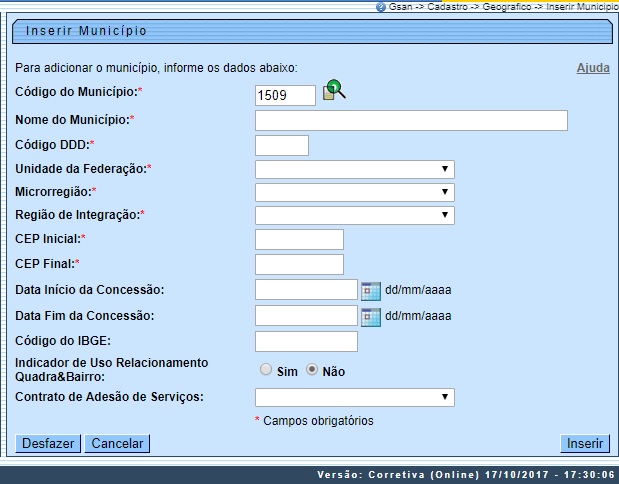Click the help icon beside Gsan breadcrumb
619x484 pixels.
click(x=381, y=6)
